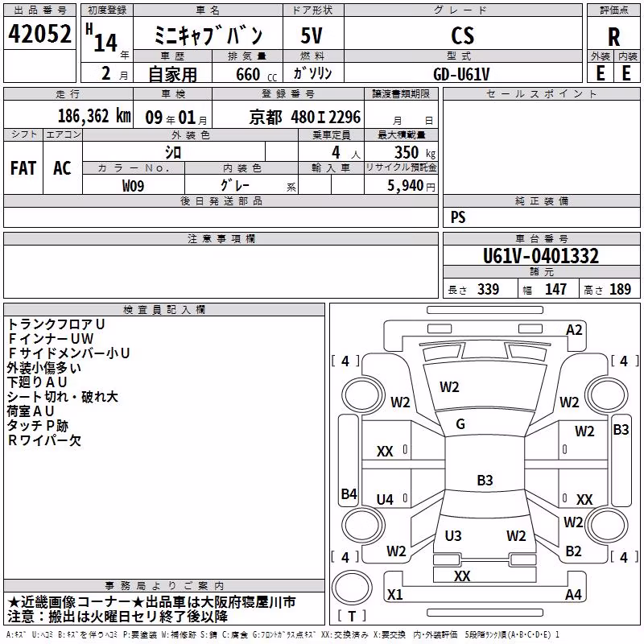This screenshot has width=644, height=644.
Task: Click the rear-right wheel circle in diagram
Action: pyautogui.click(x=606, y=526)
